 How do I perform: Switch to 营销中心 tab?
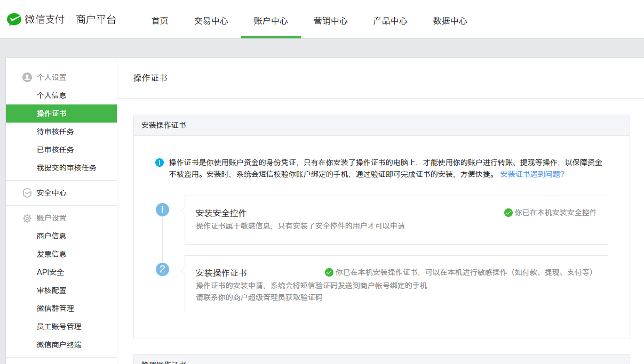point(331,21)
